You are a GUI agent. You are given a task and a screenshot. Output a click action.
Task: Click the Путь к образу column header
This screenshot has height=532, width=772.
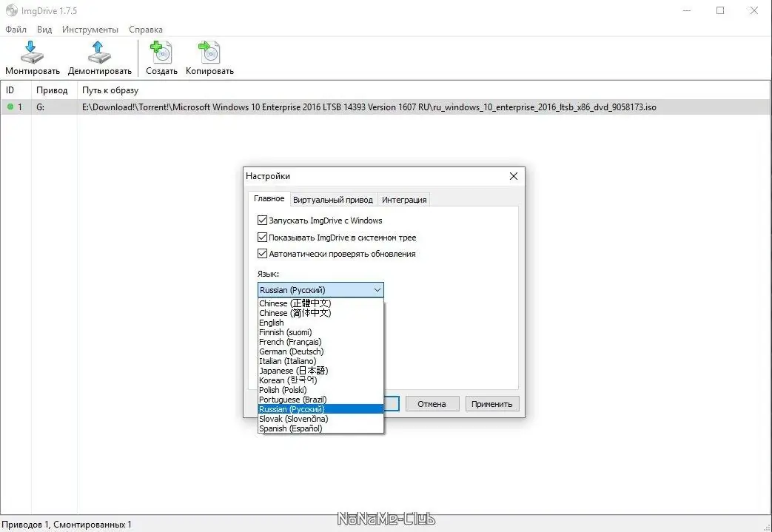point(423,90)
